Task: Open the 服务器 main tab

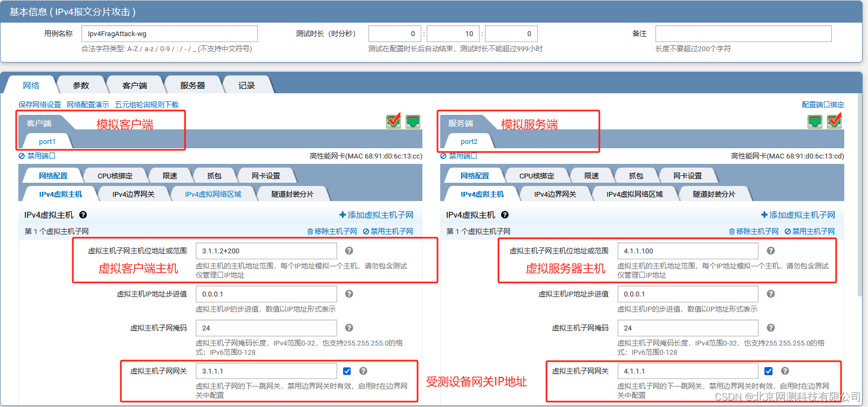Action: (193, 85)
